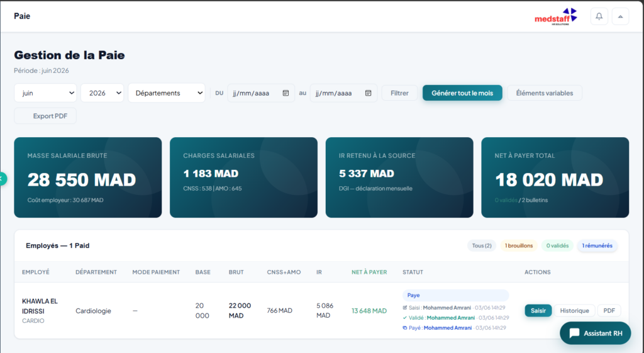Click the Filtrer button
644x353 pixels.
pyautogui.click(x=399, y=93)
